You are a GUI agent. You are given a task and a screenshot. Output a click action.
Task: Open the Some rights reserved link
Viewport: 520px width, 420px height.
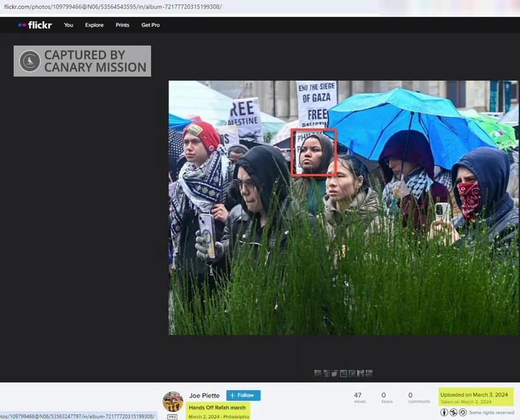491,413
